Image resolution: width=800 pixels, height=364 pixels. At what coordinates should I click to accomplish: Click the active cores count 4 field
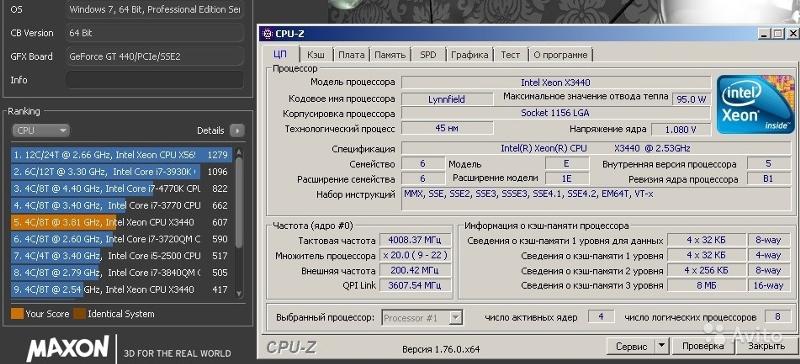(601, 317)
